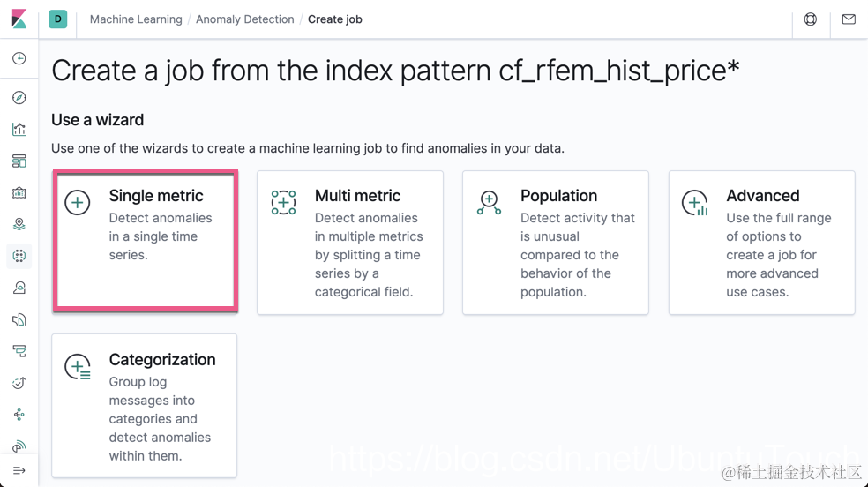Open Visualize chart icon in sidebar
Screen dimensions: 868x487
coord(19,130)
